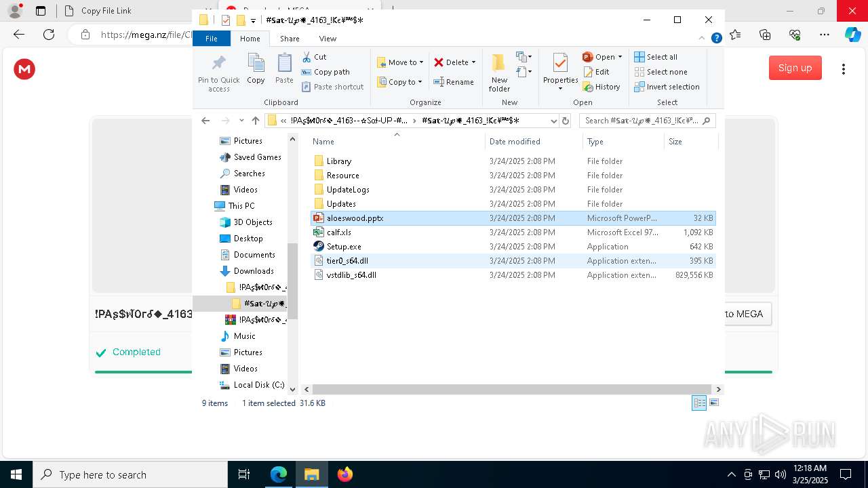Open the Copy to dropdown

(399, 82)
